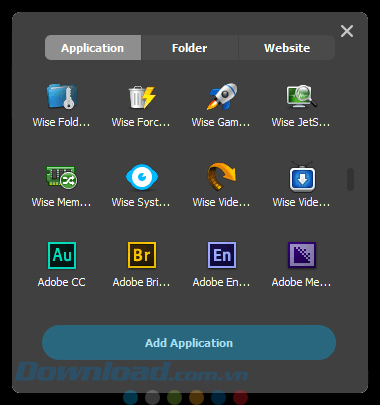
Task: Click the "Wise Fold..." label
Action: coord(61,122)
